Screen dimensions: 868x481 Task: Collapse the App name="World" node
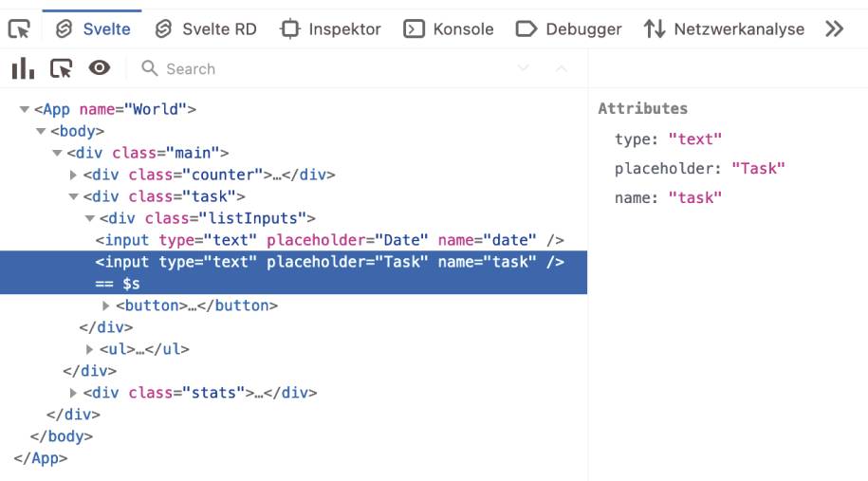24,110
